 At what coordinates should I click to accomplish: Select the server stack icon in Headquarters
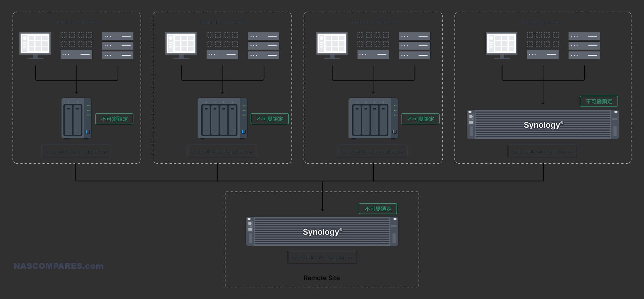(x=584, y=46)
